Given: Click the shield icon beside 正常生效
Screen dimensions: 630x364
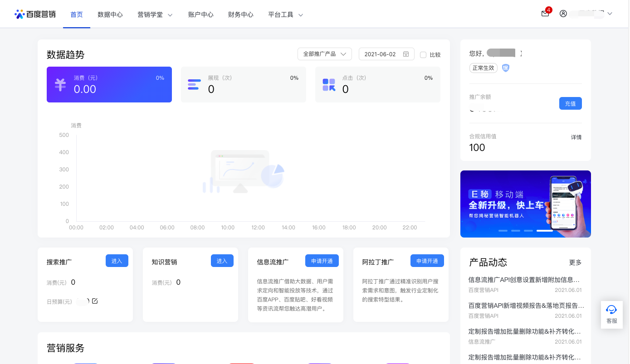Looking at the screenshot, I should (x=505, y=68).
